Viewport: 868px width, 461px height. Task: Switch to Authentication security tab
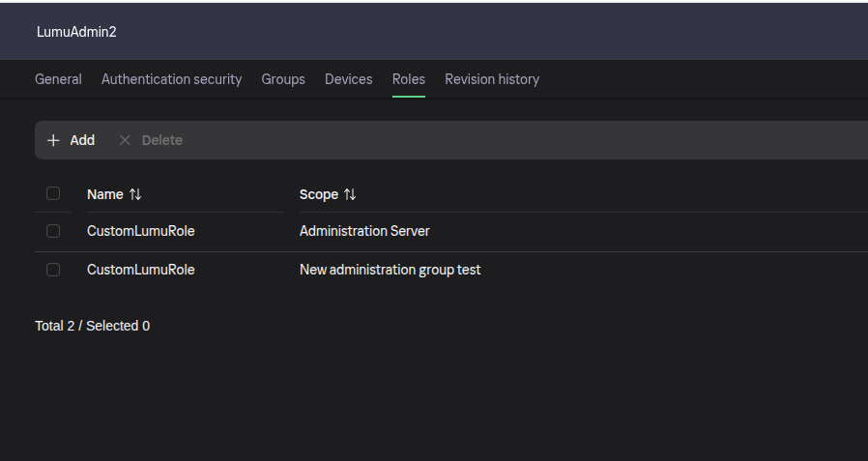tap(171, 79)
